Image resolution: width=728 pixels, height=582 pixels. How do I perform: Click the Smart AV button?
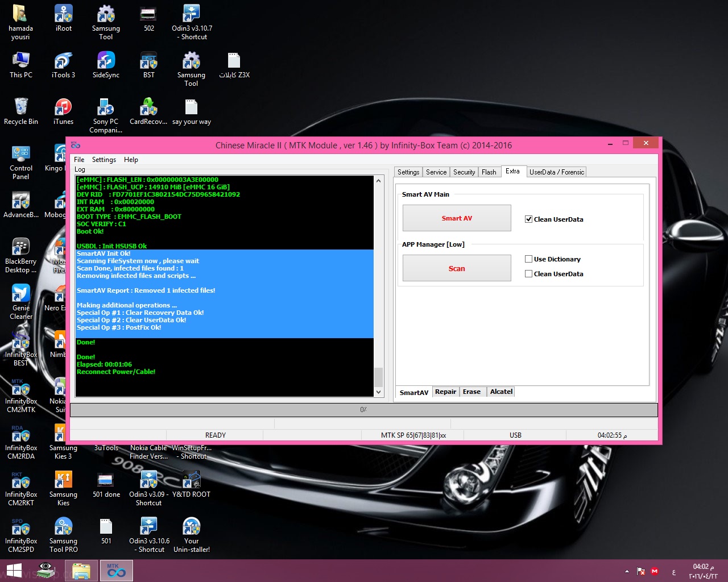coord(457,218)
